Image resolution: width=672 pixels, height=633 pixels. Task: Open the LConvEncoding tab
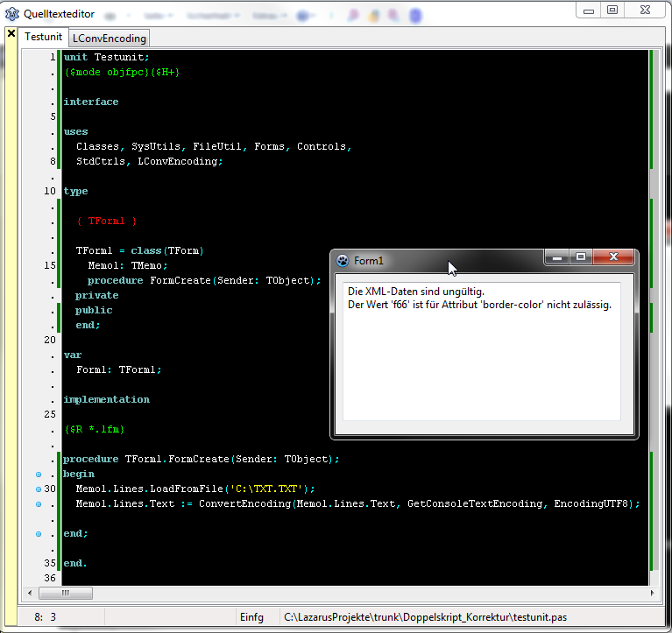pyautogui.click(x=110, y=38)
